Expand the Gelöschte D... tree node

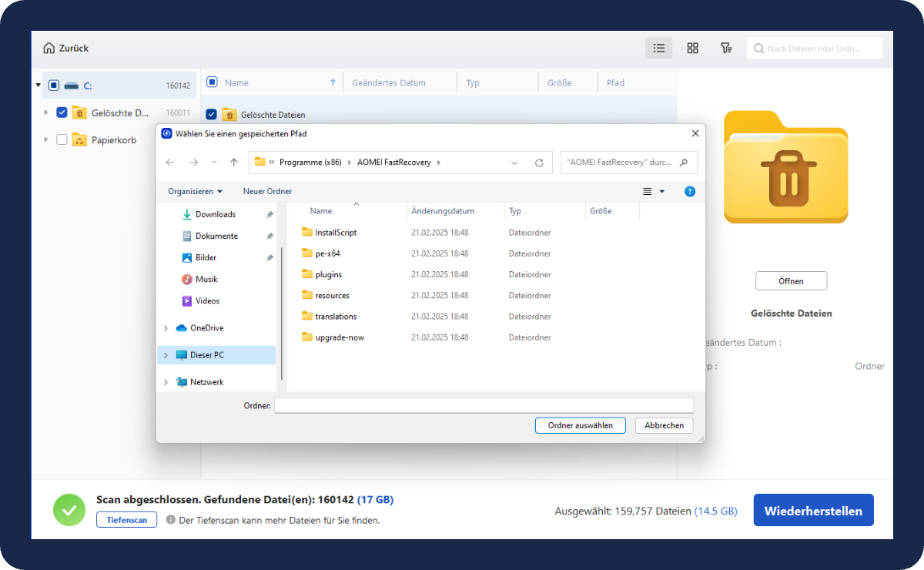46,112
